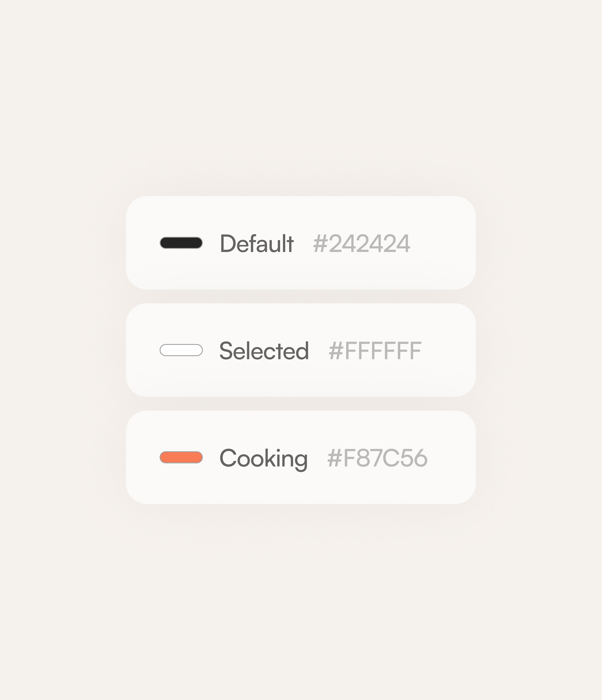Screen dimensions: 602x700
Task: Click the #FFFFFF hex code
Action: point(375,351)
